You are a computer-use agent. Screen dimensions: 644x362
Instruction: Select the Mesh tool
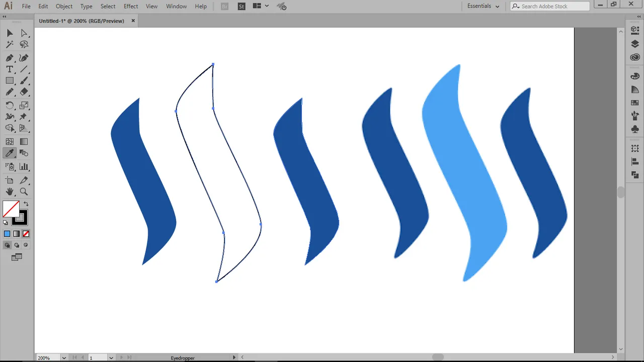(x=10, y=142)
